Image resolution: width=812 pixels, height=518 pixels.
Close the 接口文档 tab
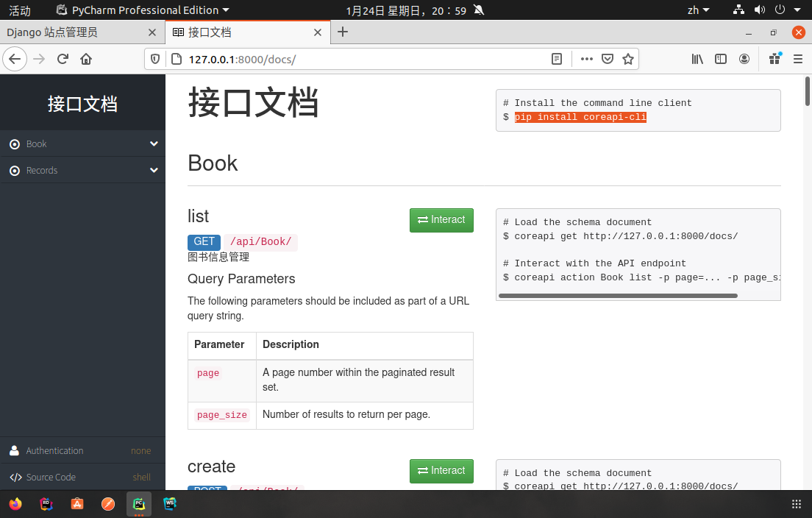pyautogui.click(x=318, y=32)
